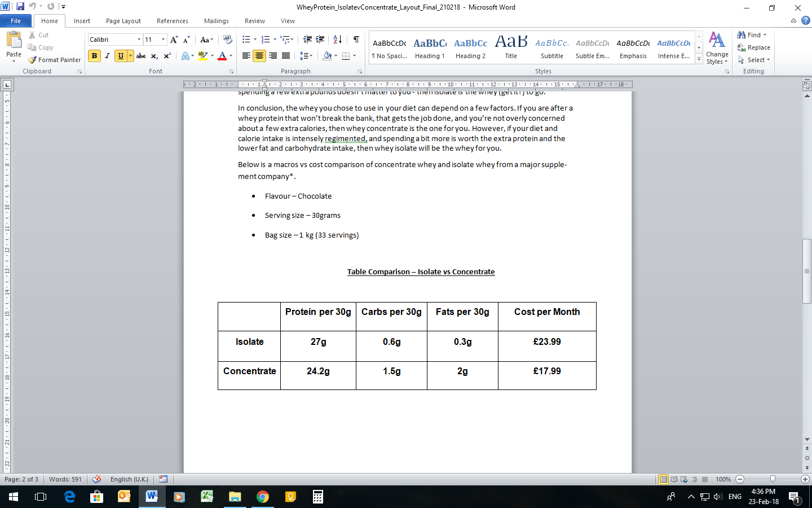Click the Sort icon in Paragraph group
Image resolution: width=812 pixels, height=508 pixels.
point(337,40)
